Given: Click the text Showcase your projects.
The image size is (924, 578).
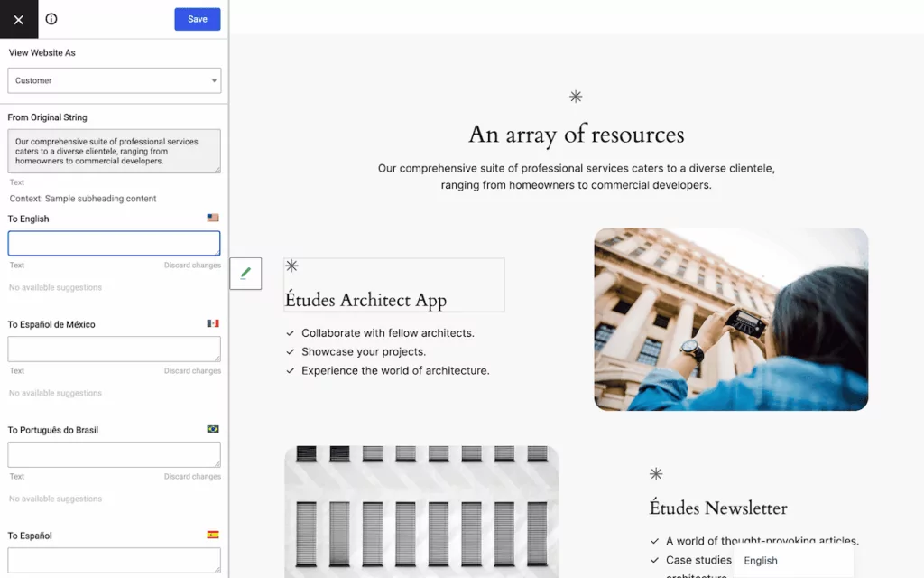Looking at the screenshot, I should [364, 352].
